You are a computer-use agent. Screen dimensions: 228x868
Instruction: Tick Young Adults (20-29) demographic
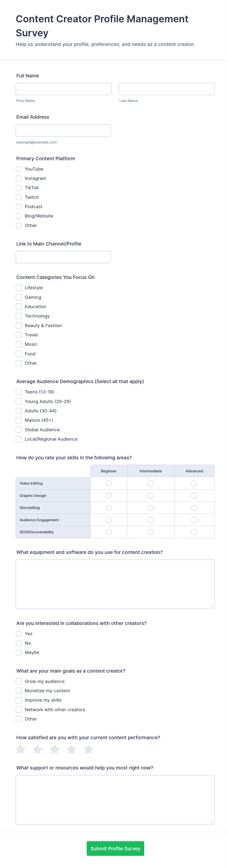pos(19,401)
